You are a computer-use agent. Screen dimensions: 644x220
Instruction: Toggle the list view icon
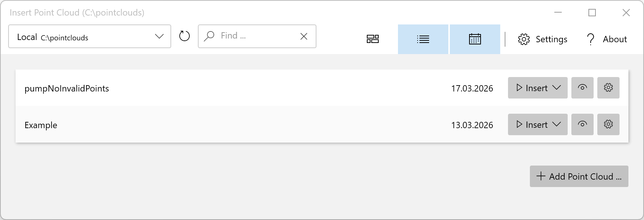[x=423, y=39]
